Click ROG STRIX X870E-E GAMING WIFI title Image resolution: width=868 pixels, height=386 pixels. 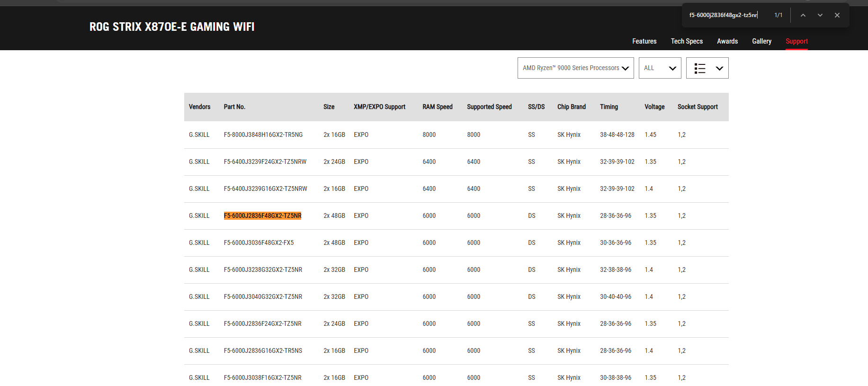tap(172, 27)
